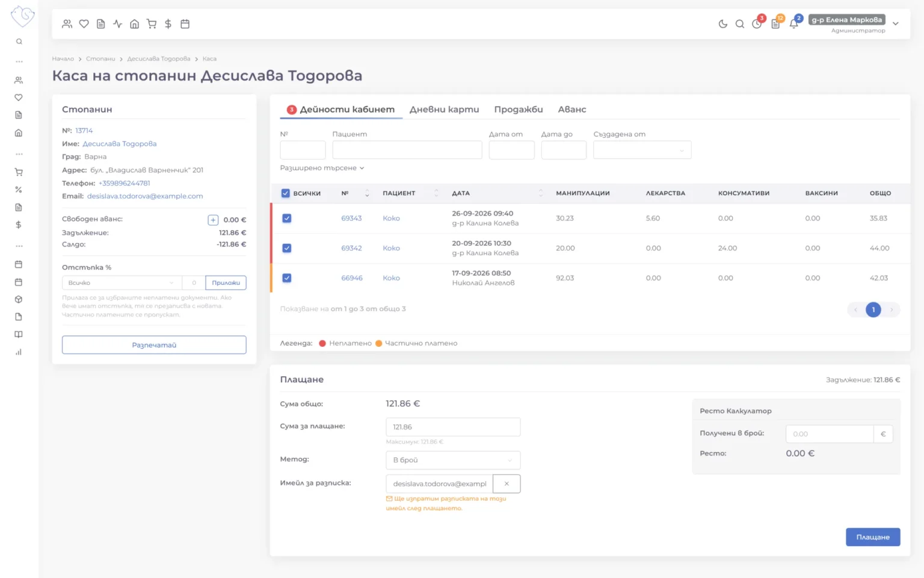The image size is (924, 578).
Task: Click the Приложи discount button
Action: [226, 282]
